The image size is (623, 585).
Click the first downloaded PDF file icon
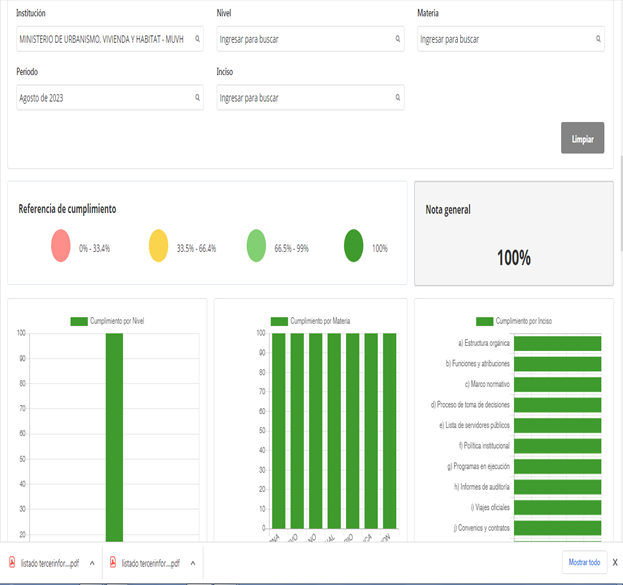(x=13, y=563)
